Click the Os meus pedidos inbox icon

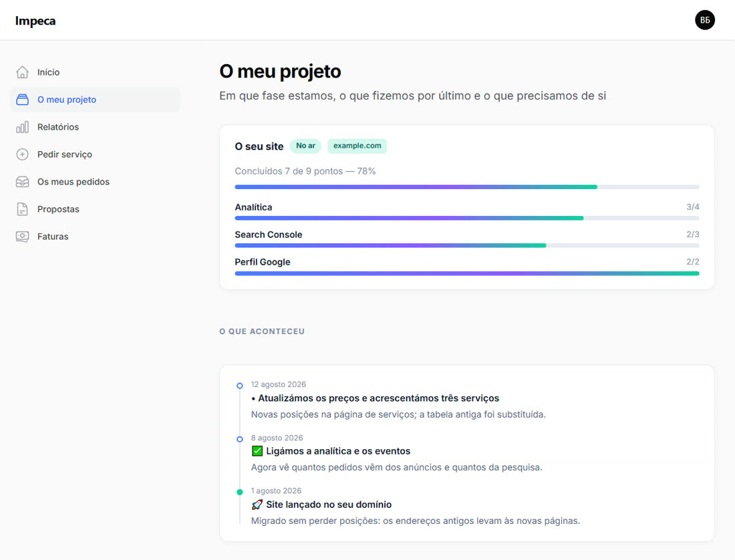[22, 182]
